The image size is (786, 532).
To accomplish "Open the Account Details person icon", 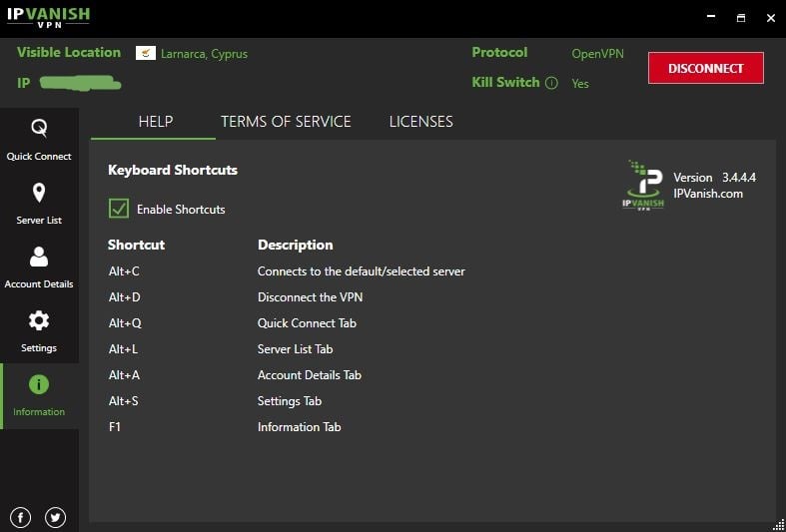I will pyautogui.click(x=39, y=257).
